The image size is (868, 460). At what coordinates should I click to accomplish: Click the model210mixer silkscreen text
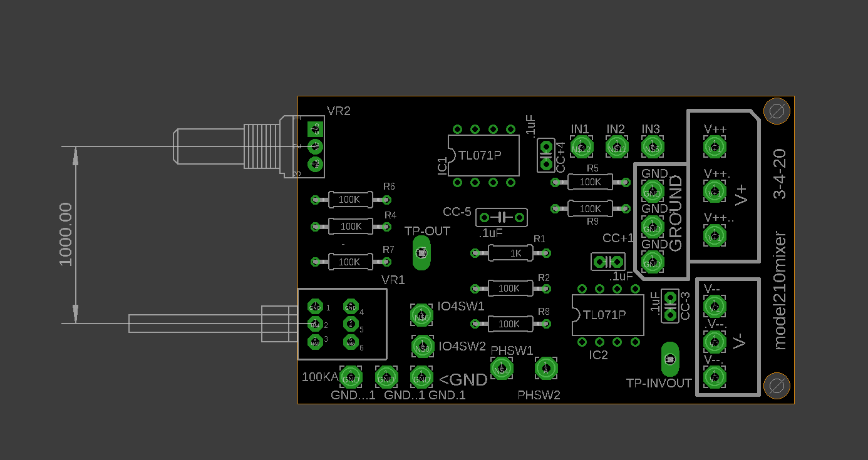780,290
